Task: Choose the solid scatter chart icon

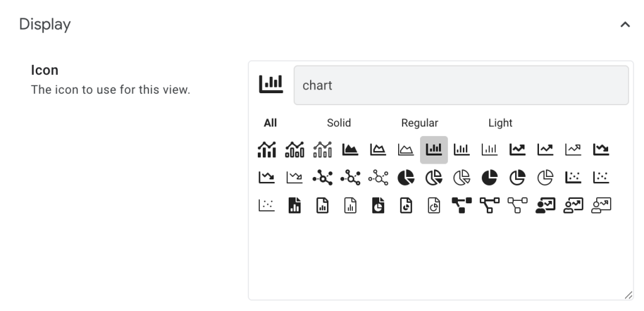Action: click(x=573, y=178)
